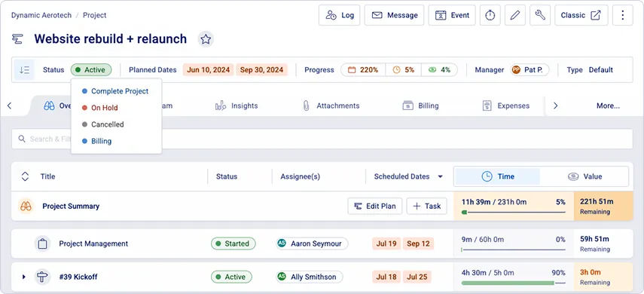644x294 pixels.
Task: Click the 3h 0m Remaining cell
Action: [x=603, y=277]
